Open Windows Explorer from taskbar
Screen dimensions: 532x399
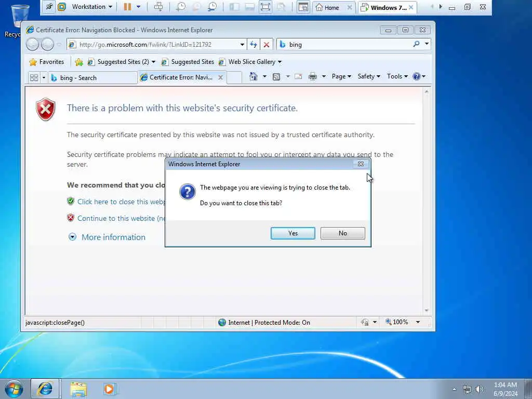[x=79, y=389]
